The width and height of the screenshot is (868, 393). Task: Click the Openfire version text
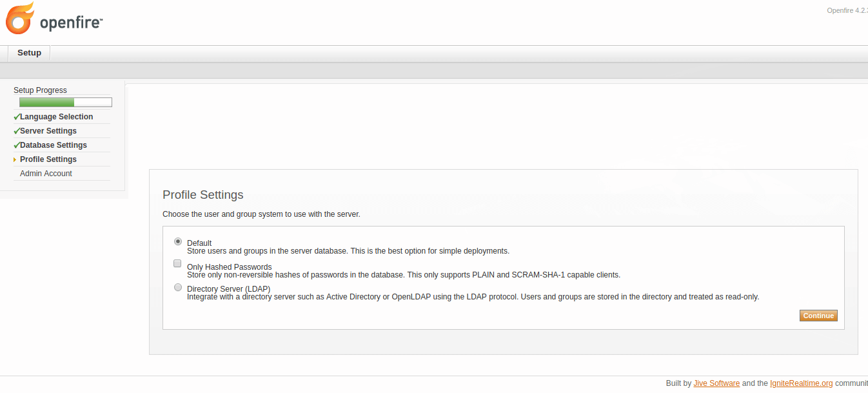(847, 10)
